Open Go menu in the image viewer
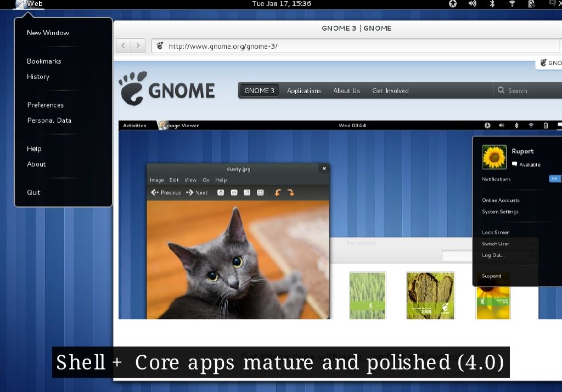 tap(206, 180)
